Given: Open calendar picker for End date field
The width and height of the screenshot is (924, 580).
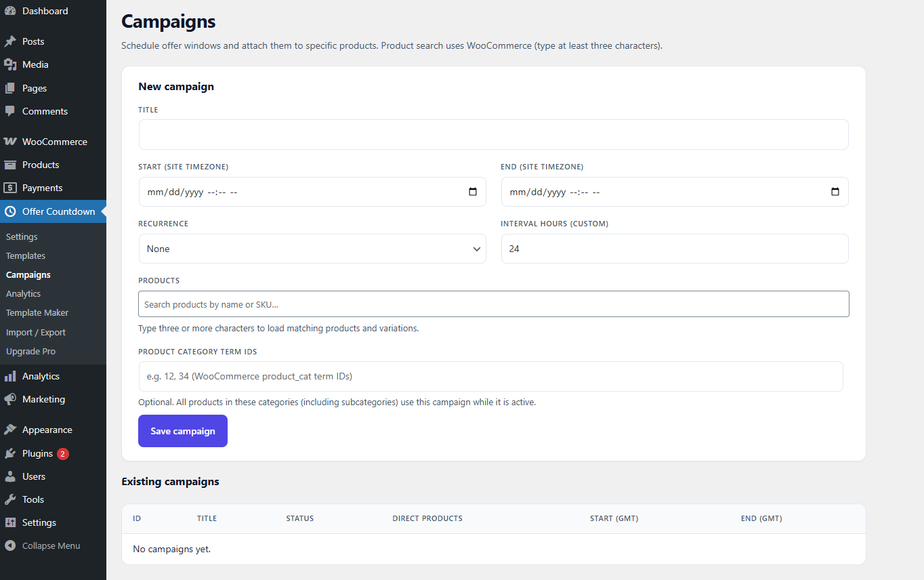Looking at the screenshot, I should [x=835, y=192].
